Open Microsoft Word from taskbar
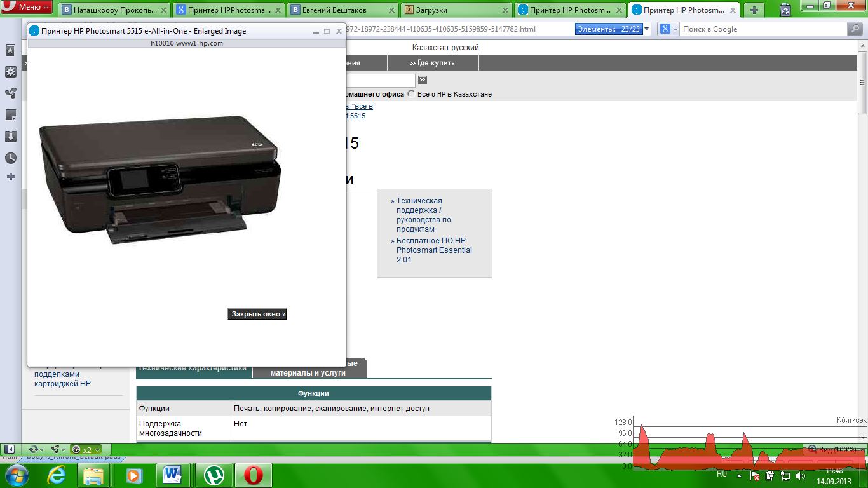Image resolution: width=868 pixels, height=488 pixels. tap(172, 475)
